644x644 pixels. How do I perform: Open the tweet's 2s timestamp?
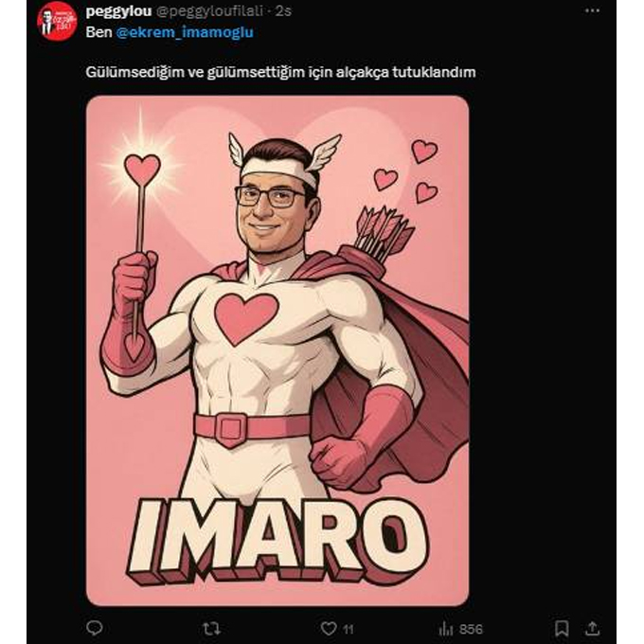pos(283,11)
